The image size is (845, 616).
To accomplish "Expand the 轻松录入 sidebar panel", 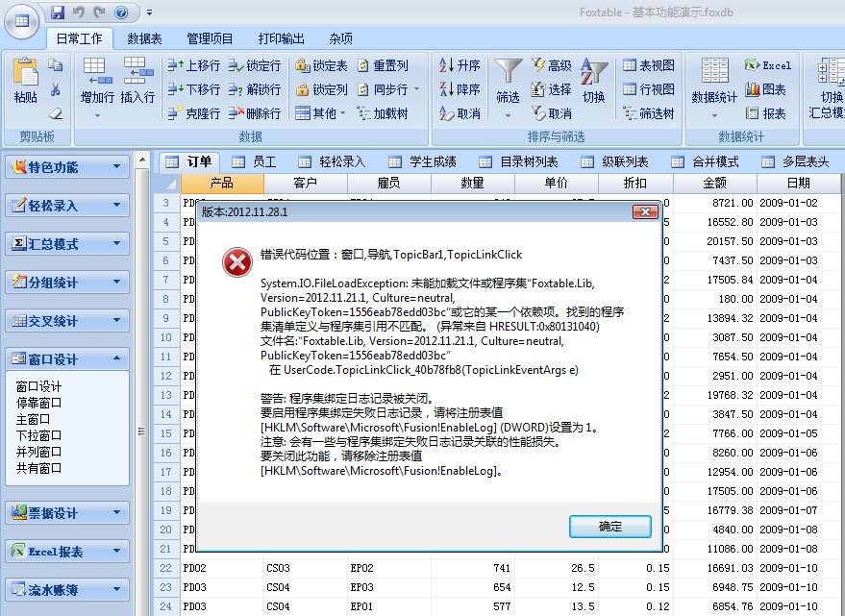I will click(x=67, y=206).
